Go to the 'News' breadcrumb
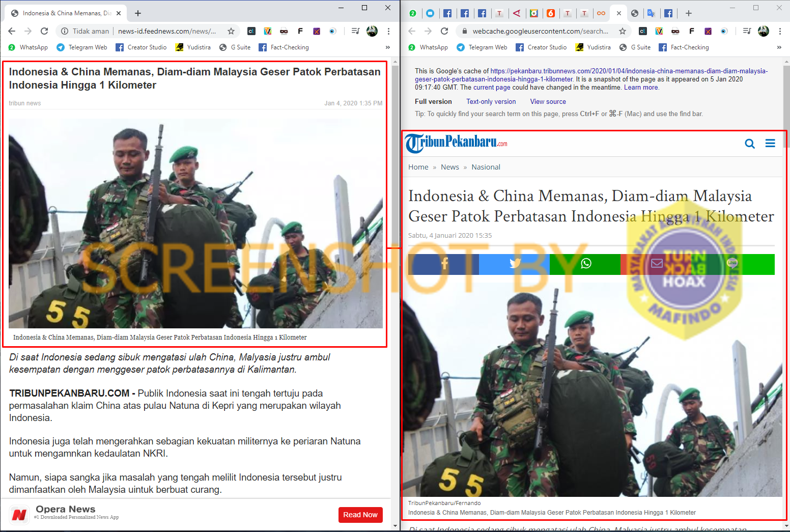 pos(450,167)
